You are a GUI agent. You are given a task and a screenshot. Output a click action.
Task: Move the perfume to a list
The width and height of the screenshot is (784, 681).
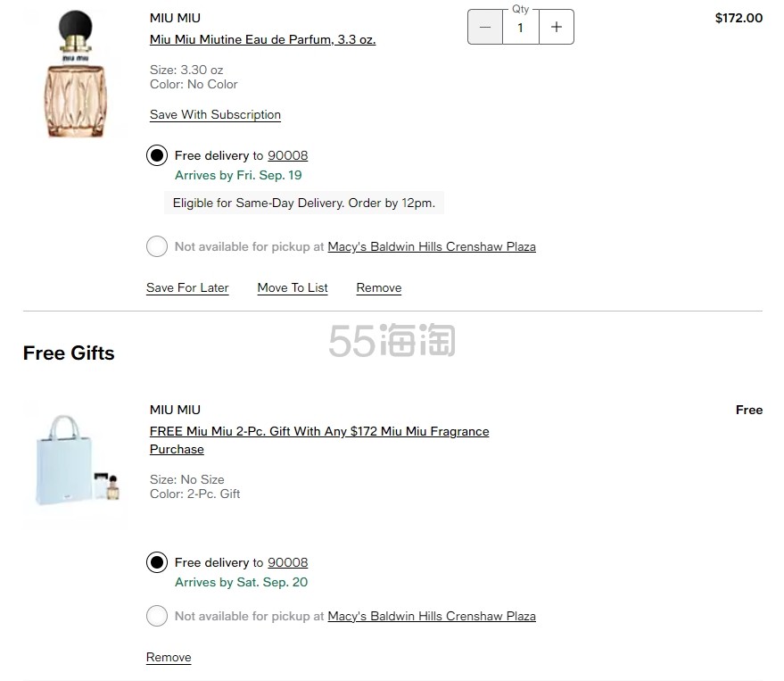[293, 287]
